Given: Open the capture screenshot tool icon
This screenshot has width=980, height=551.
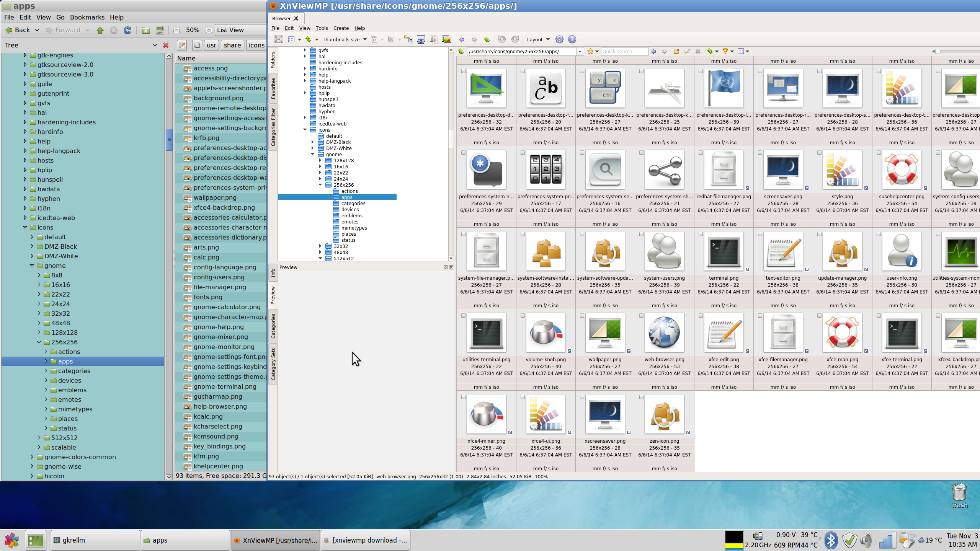Looking at the screenshot, I should tap(421, 39).
